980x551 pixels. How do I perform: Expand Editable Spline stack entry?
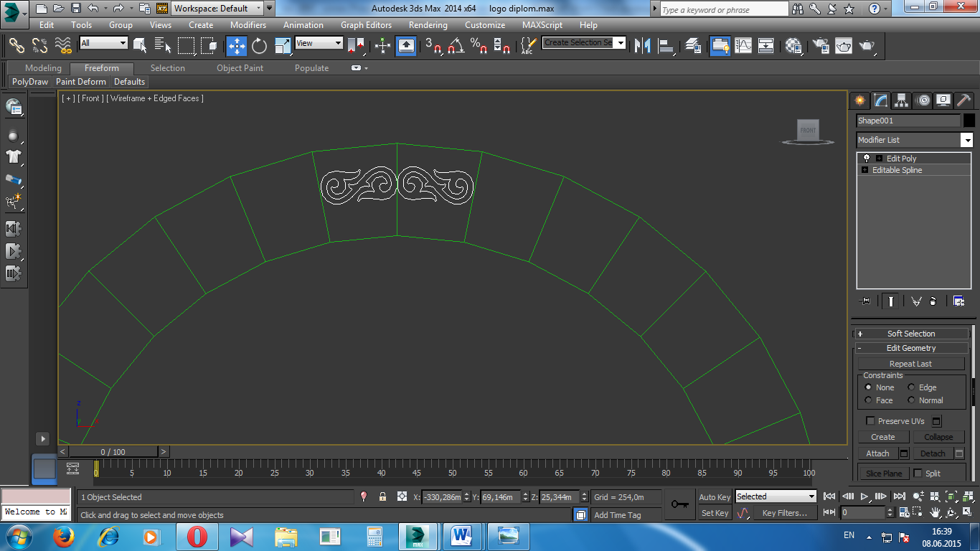click(x=864, y=170)
